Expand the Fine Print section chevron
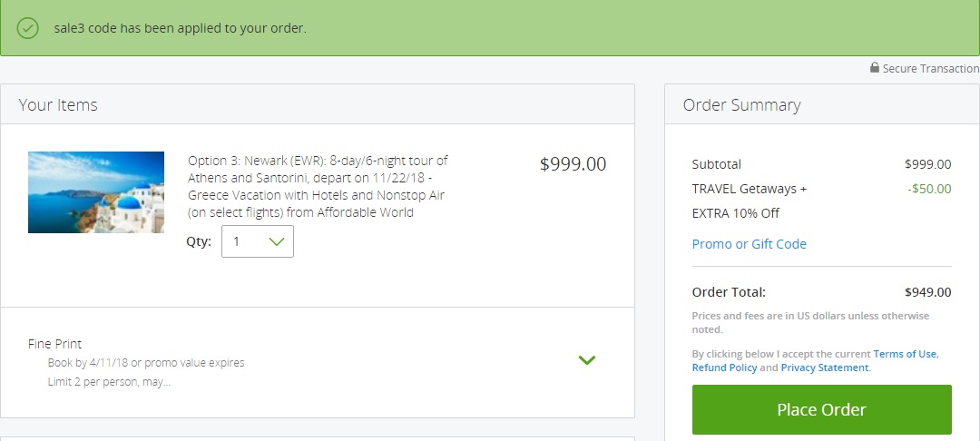This screenshot has height=441, width=980. pos(587,360)
